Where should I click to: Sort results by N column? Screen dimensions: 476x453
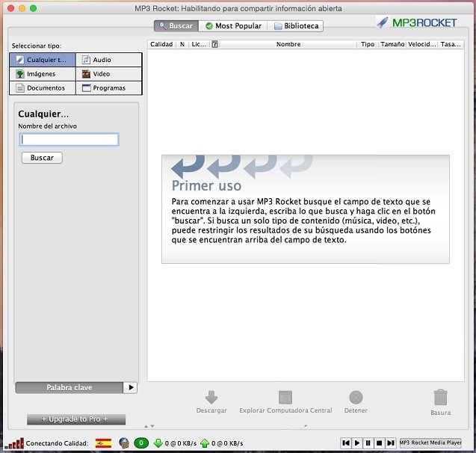[x=182, y=44]
